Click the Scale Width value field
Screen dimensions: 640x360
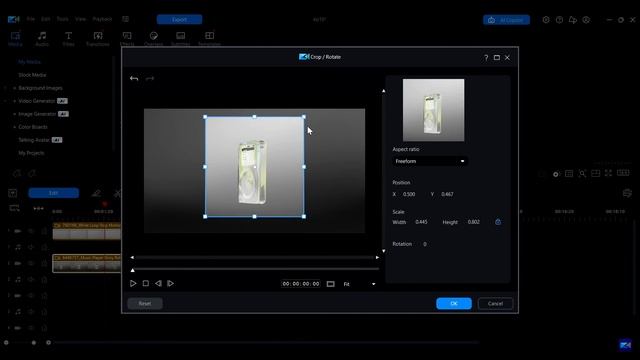421,222
